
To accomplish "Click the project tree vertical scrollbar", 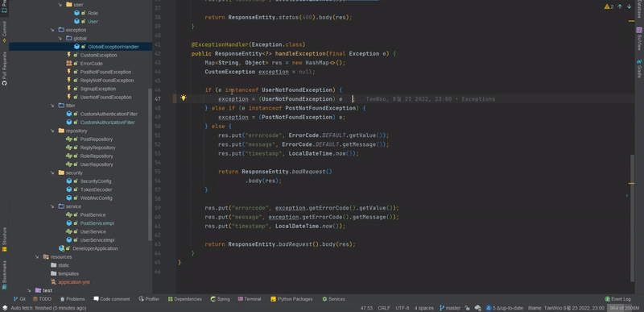I will (150, 164).
